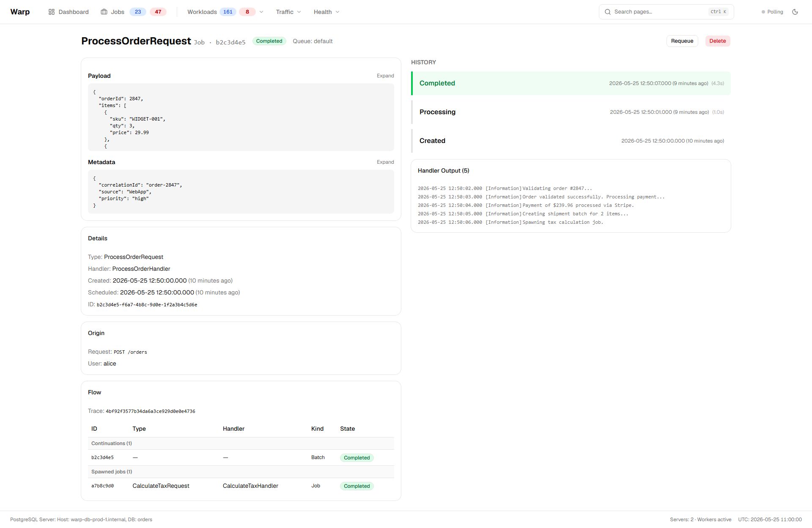Click the 'Spawning tax calculation job' log line
The width and height of the screenshot is (812, 528).
(x=510, y=222)
